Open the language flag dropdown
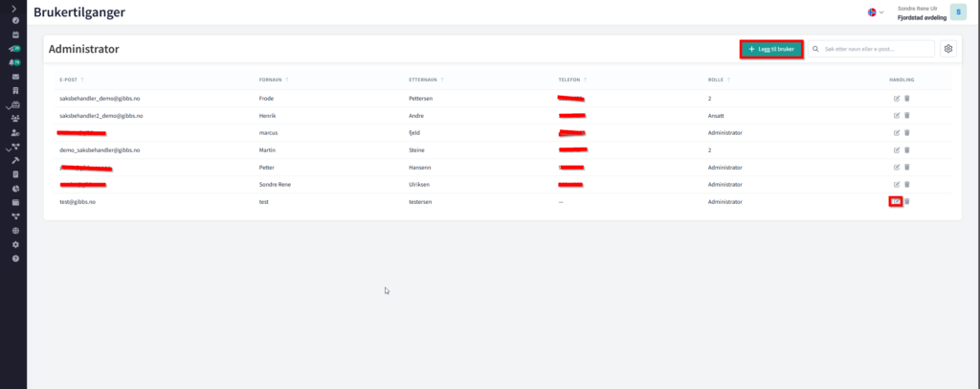The width and height of the screenshot is (980, 389). coord(875,12)
